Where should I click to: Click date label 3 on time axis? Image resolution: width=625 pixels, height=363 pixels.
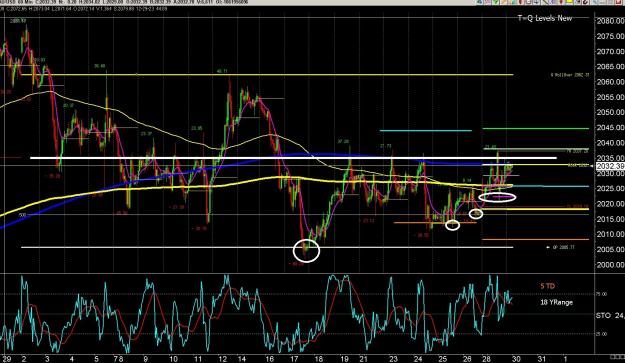47,359
